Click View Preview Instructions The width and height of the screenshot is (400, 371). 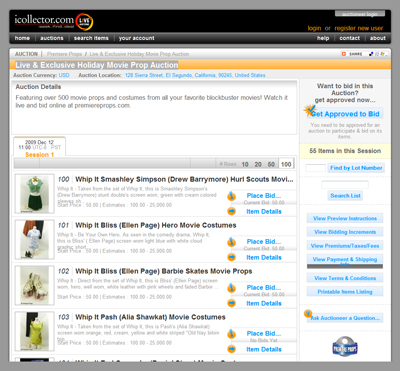(x=345, y=218)
